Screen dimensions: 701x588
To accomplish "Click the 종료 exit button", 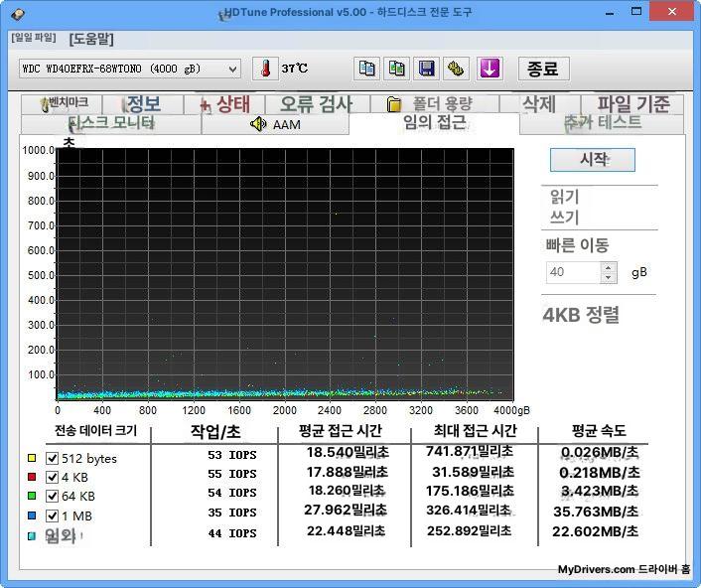I will tap(542, 69).
